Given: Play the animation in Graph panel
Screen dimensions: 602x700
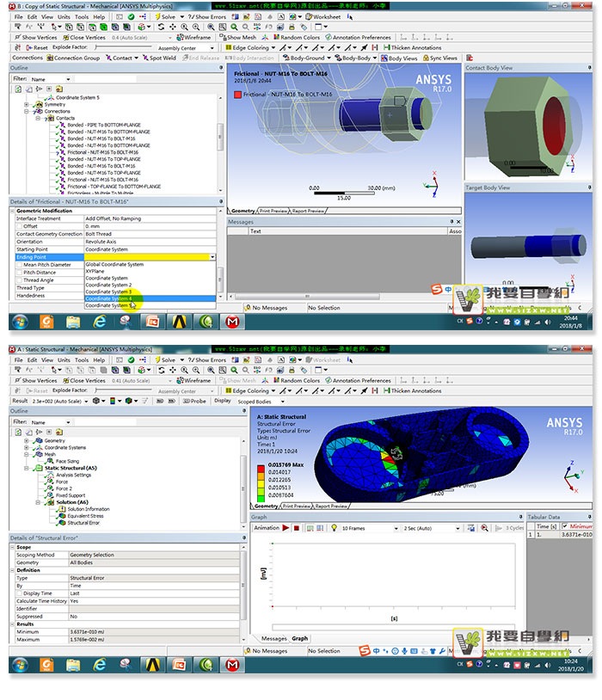Looking at the screenshot, I should (x=286, y=528).
